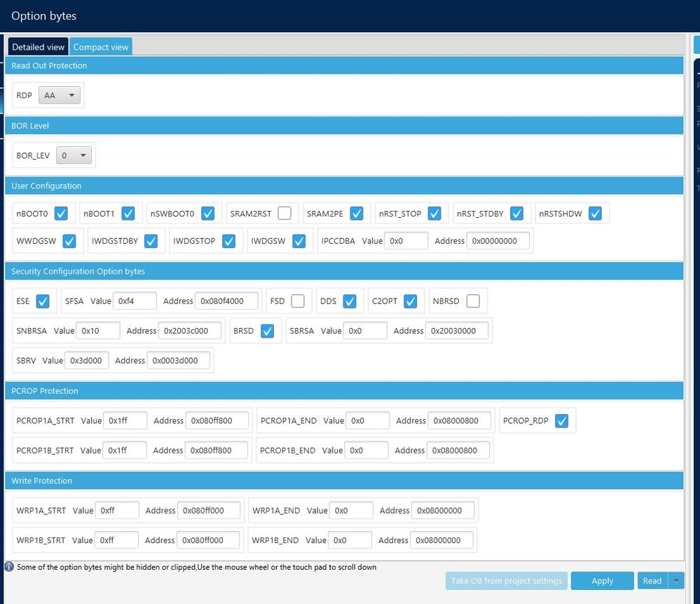Enable the SRAM2RST checkbox
This screenshot has height=604, width=700.
(284, 214)
